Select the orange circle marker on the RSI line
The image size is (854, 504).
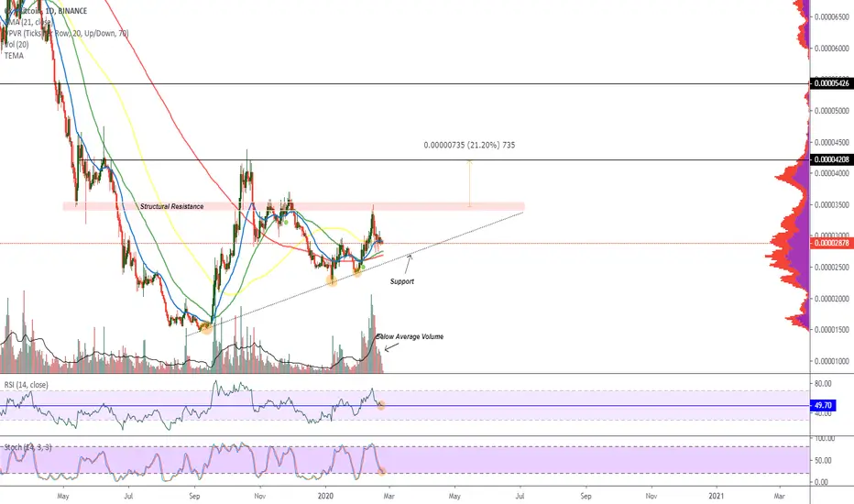tap(381, 405)
